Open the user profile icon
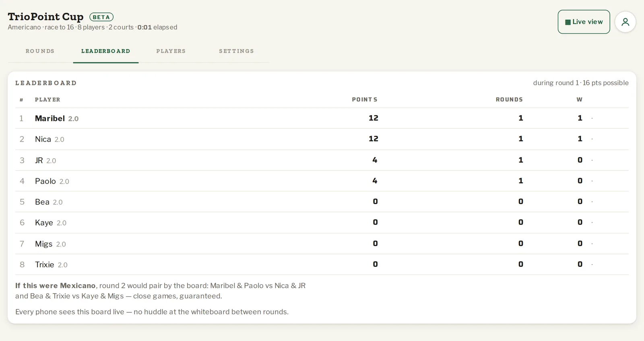Viewport: 644px width, 341px height. point(625,22)
